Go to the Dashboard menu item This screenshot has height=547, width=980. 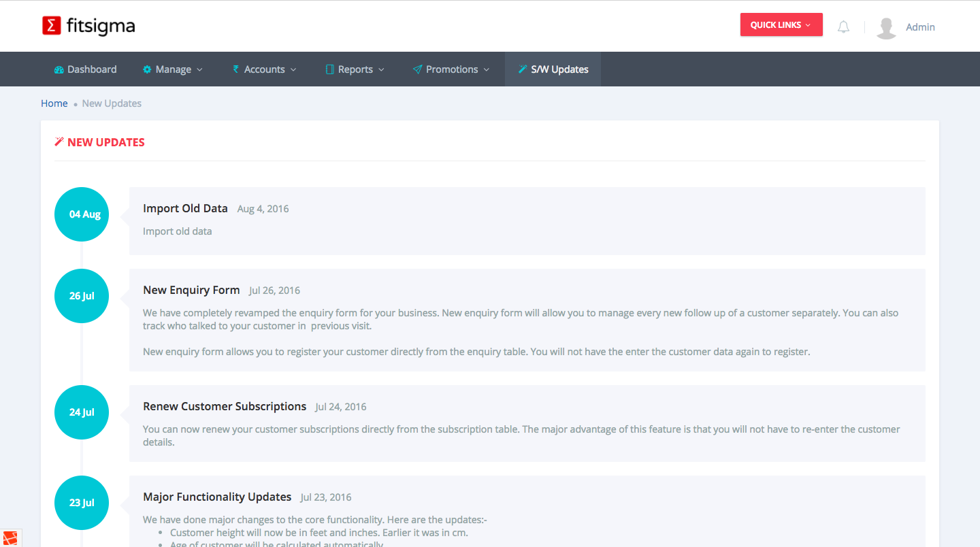point(92,69)
